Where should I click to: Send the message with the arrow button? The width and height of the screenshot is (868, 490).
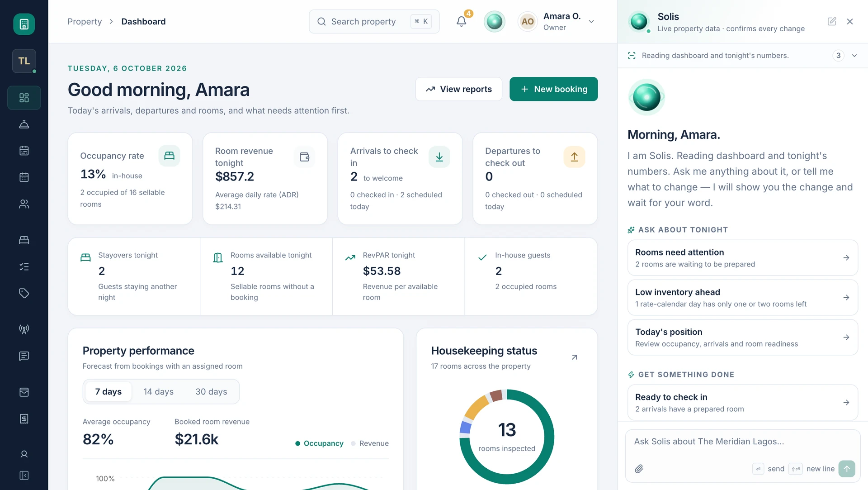click(x=847, y=469)
